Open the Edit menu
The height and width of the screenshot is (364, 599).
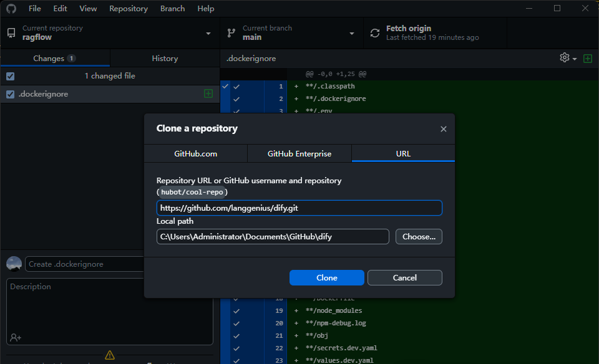click(60, 8)
